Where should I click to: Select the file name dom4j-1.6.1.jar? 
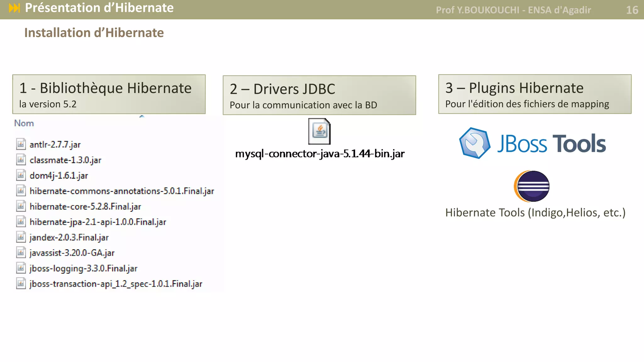pos(59,175)
